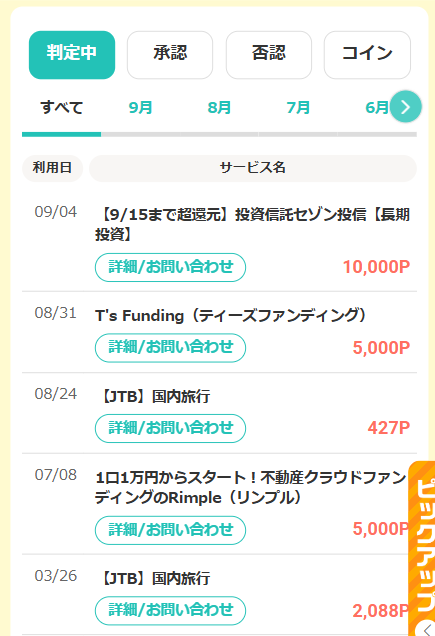
Task: Open details for T's Funding entry
Action: click(x=170, y=348)
